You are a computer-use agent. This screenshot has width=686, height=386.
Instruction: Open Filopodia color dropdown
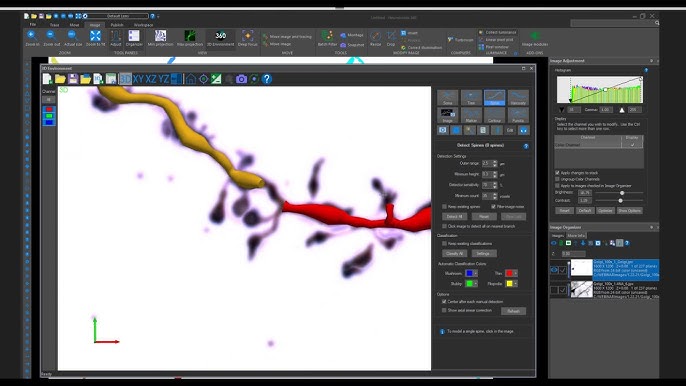pyautogui.click(x=516, y=284)
